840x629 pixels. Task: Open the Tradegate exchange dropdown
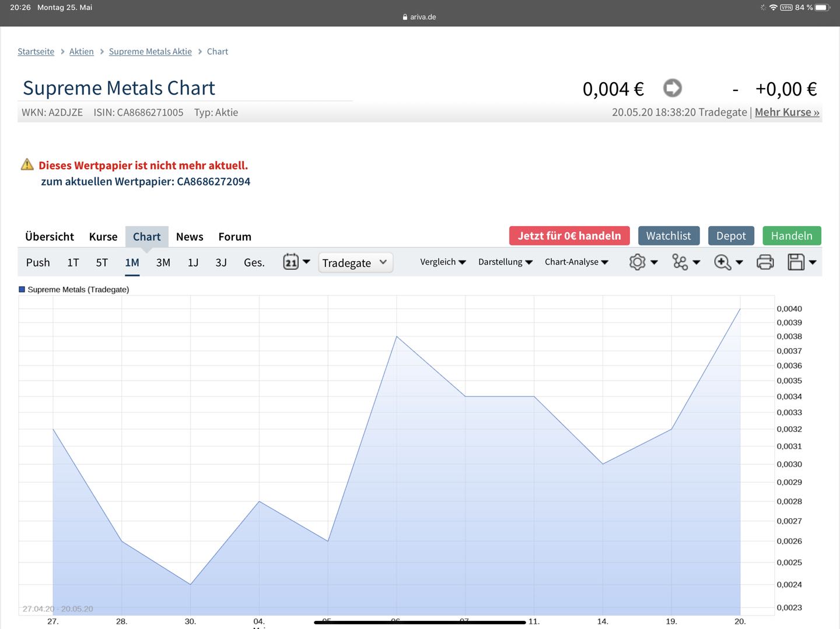tap(355, 262)
